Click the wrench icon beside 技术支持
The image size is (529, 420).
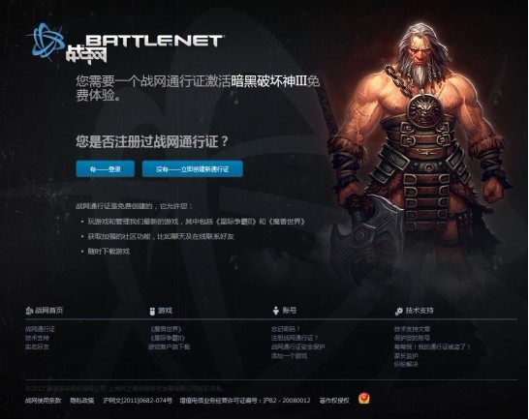tap(399, 311)
